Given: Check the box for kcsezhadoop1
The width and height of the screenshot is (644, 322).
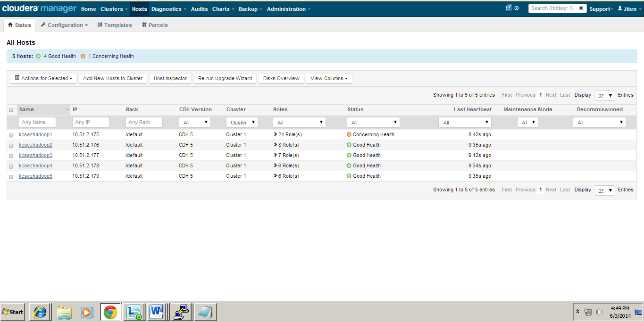Looking at the screenshot, I should pyautogui.click(x=11, y=135).
